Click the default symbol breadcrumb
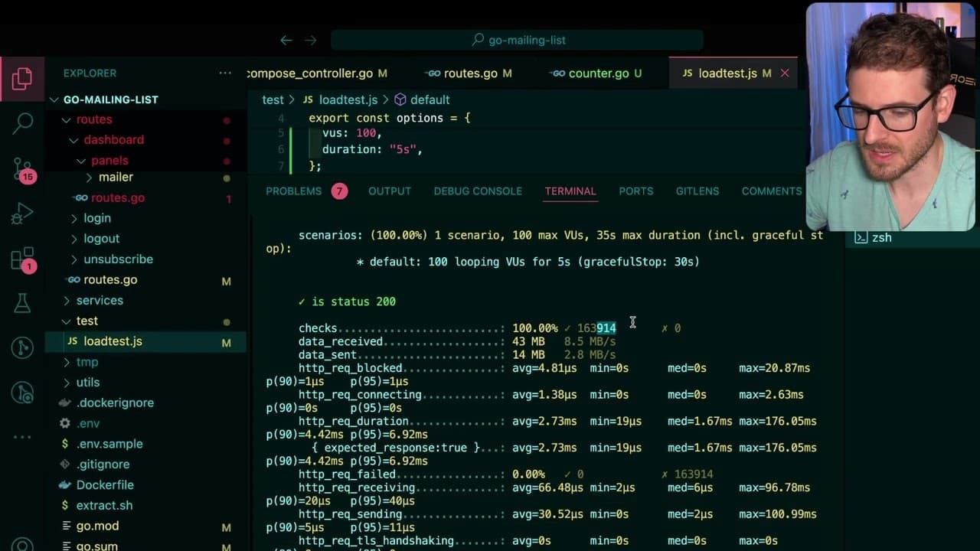Screen dimensions: 980x551 point(422,99)
